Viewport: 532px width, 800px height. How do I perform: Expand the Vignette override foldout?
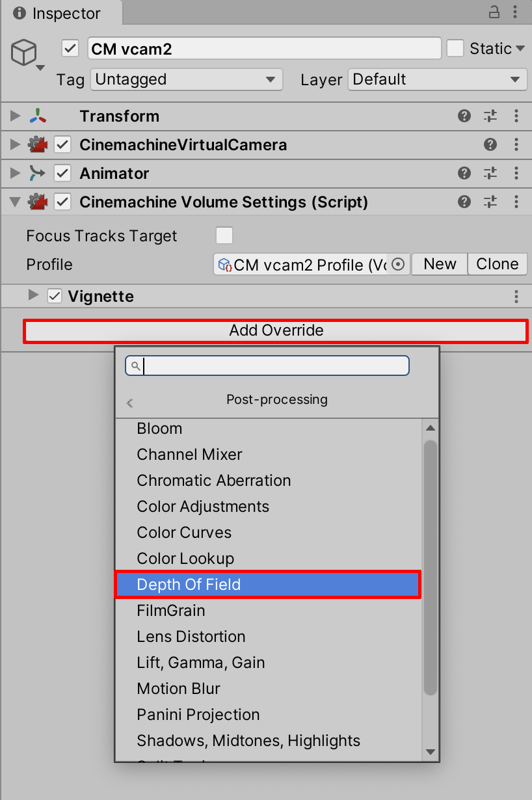[34, 296]
